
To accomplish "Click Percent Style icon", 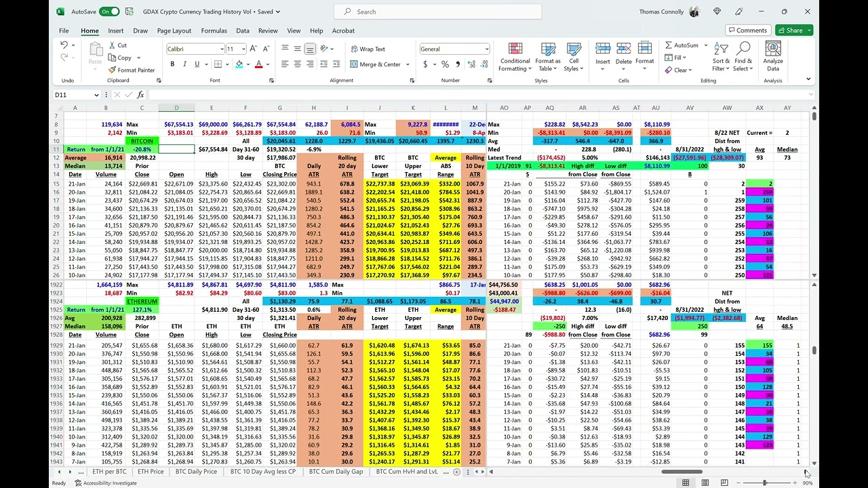I will 445,64.
